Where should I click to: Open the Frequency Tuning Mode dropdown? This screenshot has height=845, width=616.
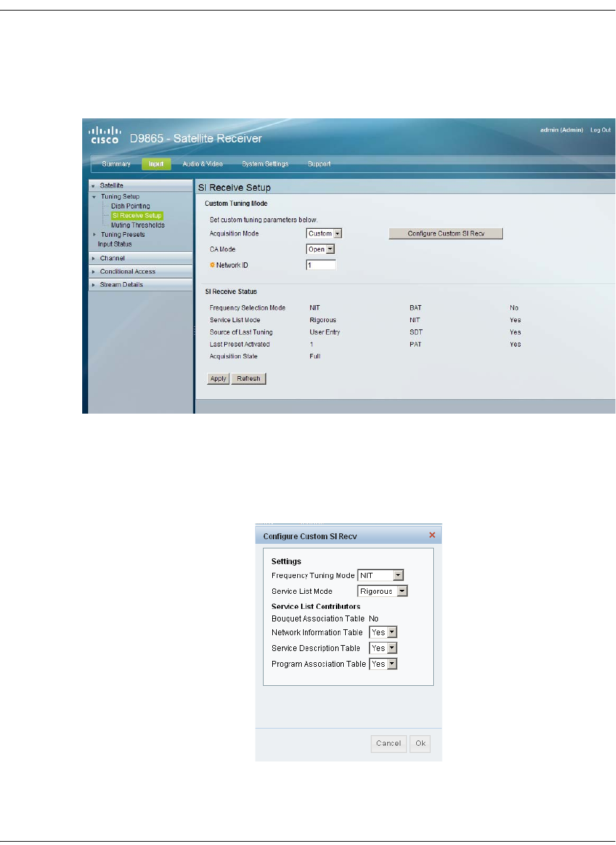[x=381, y=575]
